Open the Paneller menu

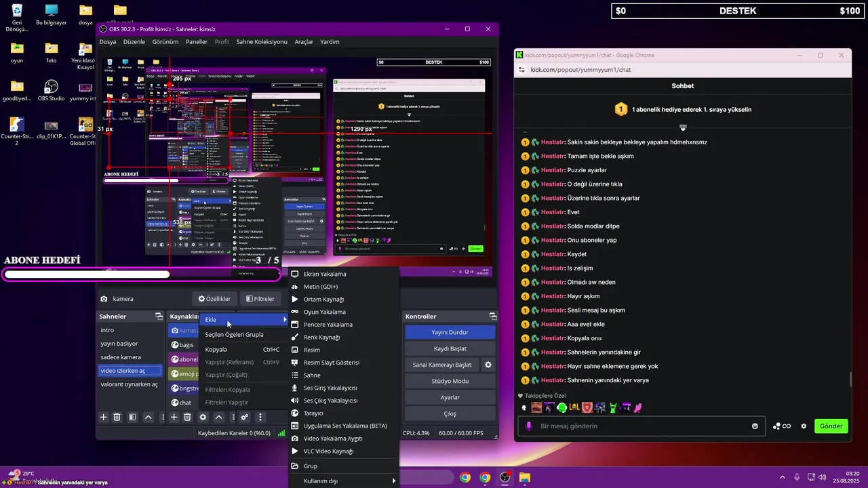coord(197,42)
